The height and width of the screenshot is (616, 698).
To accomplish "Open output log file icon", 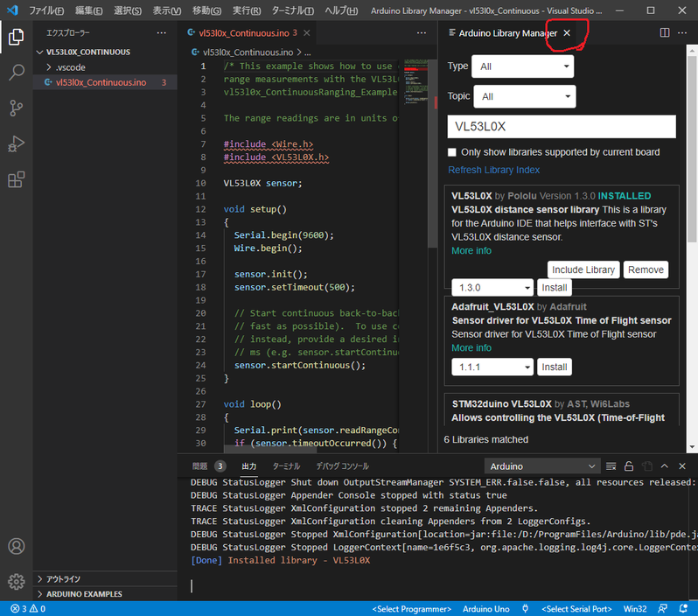I will (x=646, y=466).
